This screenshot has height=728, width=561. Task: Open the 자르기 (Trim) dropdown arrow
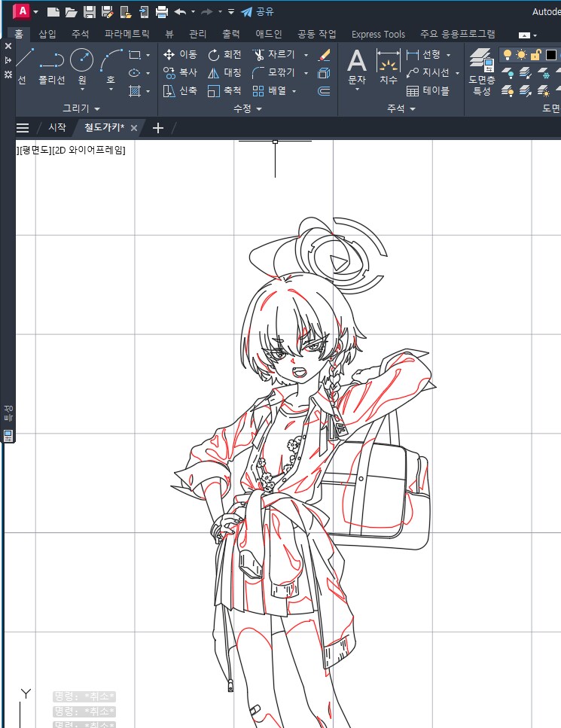coord(306,55)
